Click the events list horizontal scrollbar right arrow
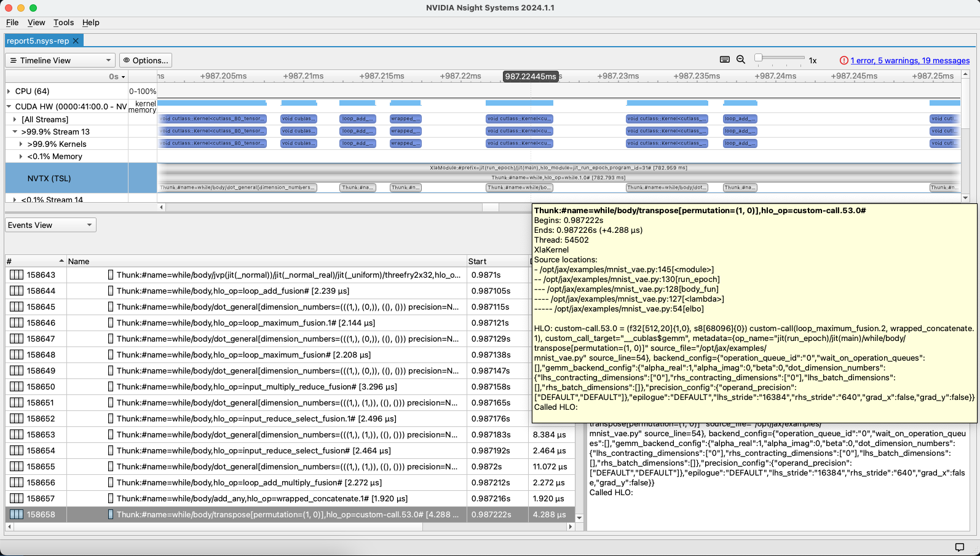Image resolution: width=980 pixels, height=556 pixels. pyautogui.click(x=571, y=527)
